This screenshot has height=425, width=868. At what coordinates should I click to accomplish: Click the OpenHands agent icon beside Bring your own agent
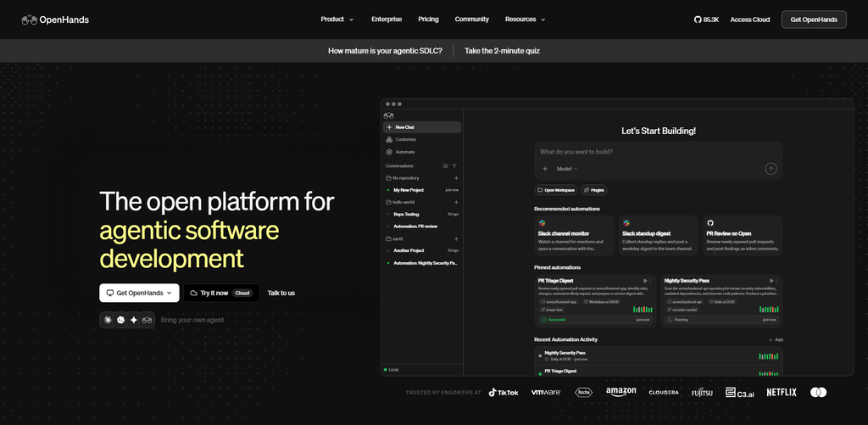pyautogui.click(x=147, y=320)
